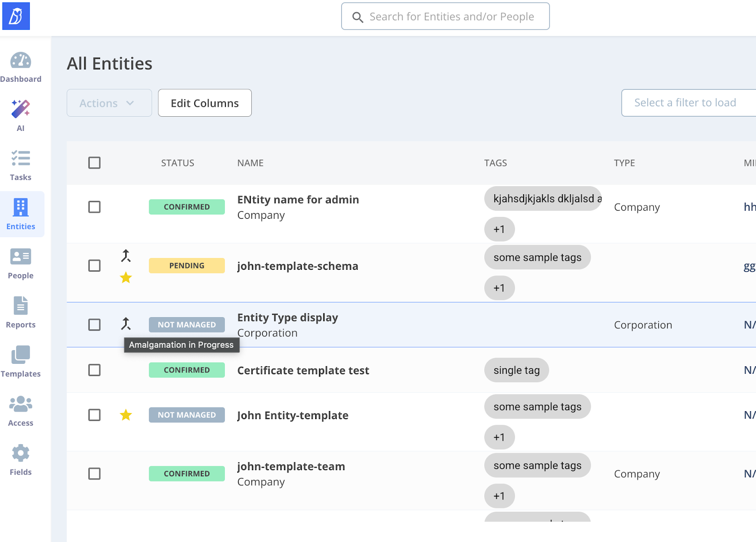Open the john-template-team entity link
This screenshot has width=756, height=542.
coord(291,466)
